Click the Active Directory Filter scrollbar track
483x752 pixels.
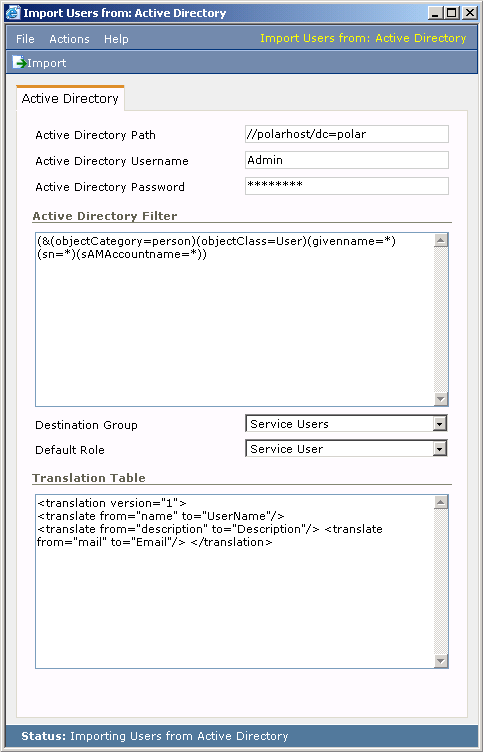pyautogui.click(x=441, y=319)
